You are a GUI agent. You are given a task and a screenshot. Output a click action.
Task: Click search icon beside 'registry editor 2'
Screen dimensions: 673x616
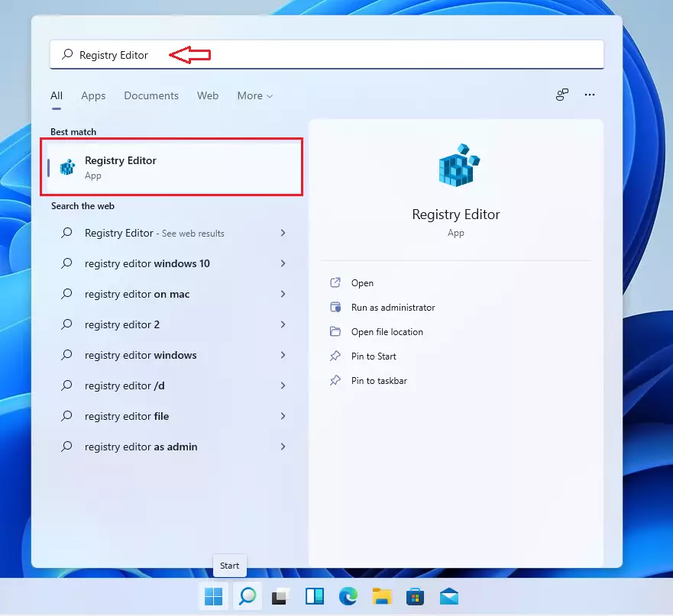tap(66, 324)
